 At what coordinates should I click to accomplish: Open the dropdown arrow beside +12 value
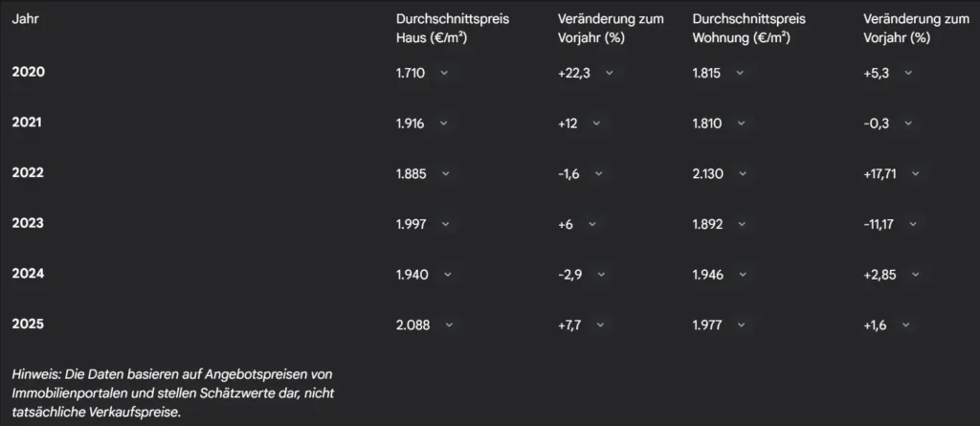coord(596,123)
